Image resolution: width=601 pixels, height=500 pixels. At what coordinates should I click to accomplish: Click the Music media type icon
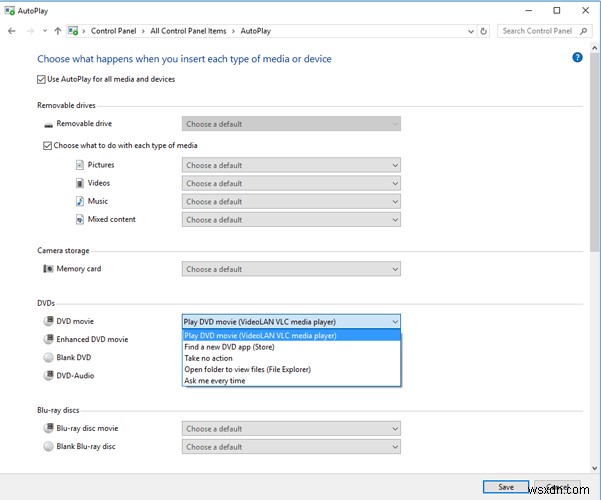79,201
